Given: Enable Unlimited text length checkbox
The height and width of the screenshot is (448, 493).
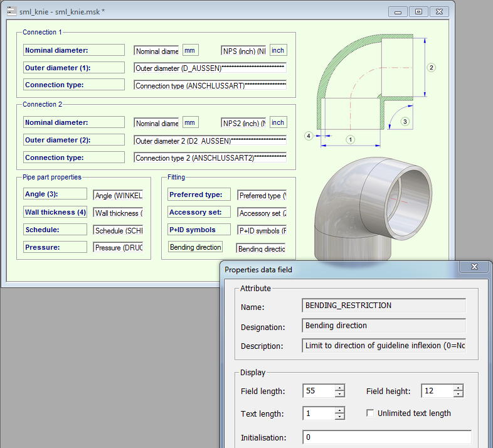Looking at the screenshot, I should click(x=371, y=413).
